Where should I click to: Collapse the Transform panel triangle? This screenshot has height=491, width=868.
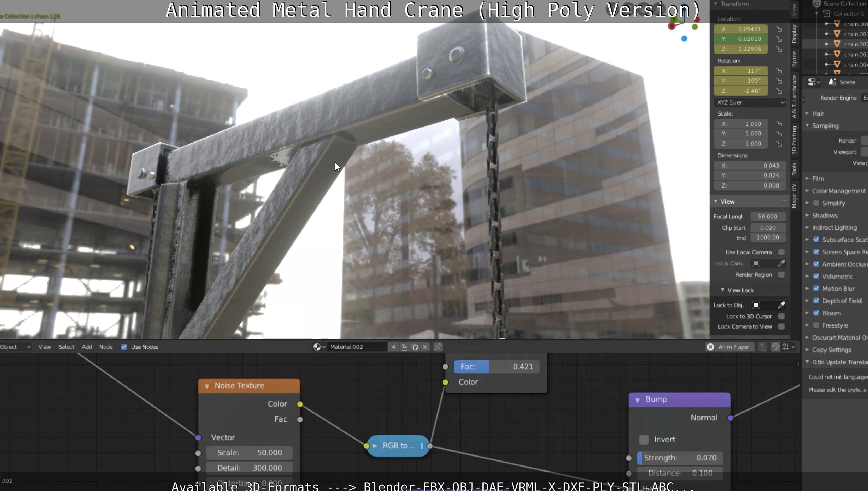tap(716, 4)
